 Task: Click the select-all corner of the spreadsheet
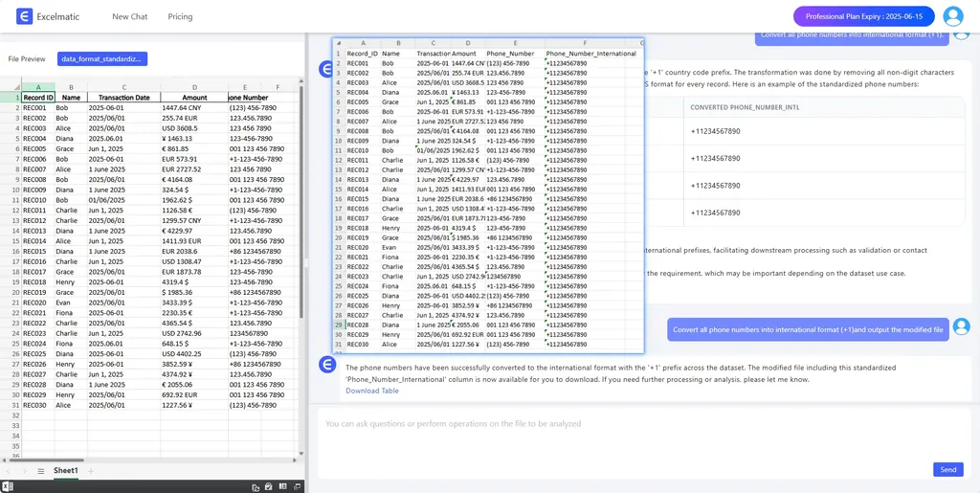tap(9, 87)
